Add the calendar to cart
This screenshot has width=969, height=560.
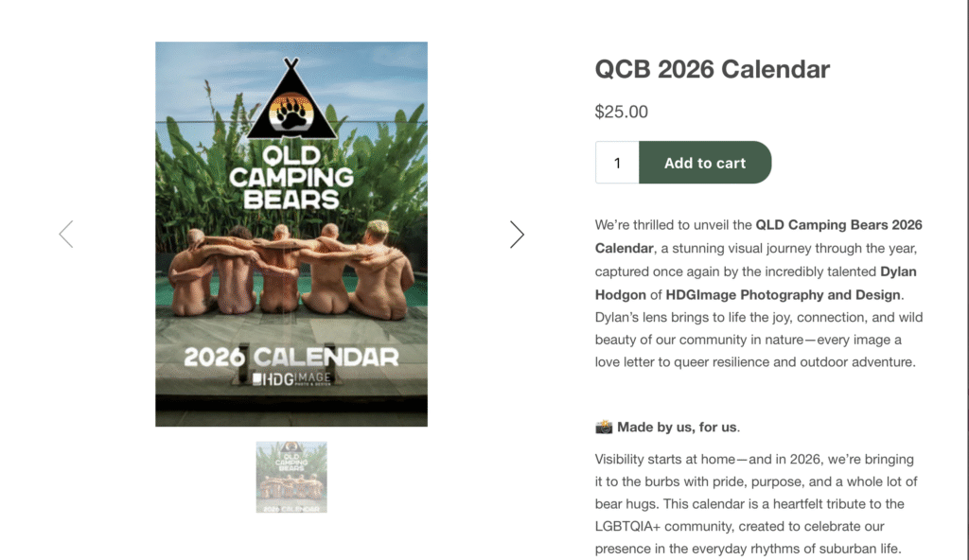point(705,163)
